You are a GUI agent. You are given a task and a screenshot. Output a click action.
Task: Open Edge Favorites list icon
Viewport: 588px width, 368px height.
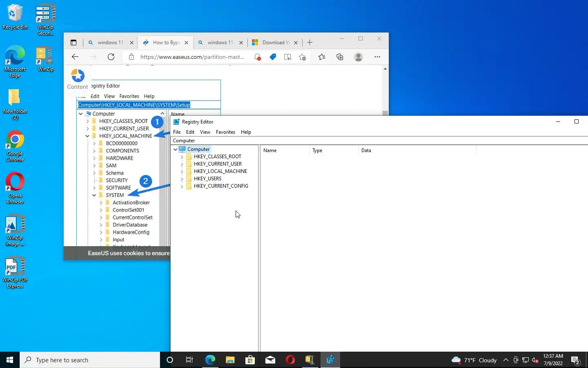pyautogui.click(x=322, y=57)
